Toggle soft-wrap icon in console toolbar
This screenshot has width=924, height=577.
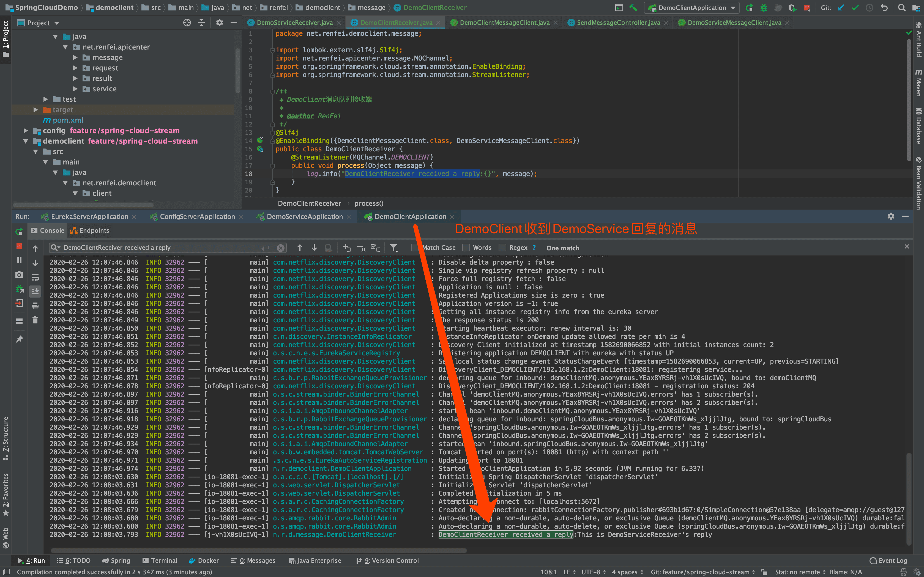click(35, 277)
